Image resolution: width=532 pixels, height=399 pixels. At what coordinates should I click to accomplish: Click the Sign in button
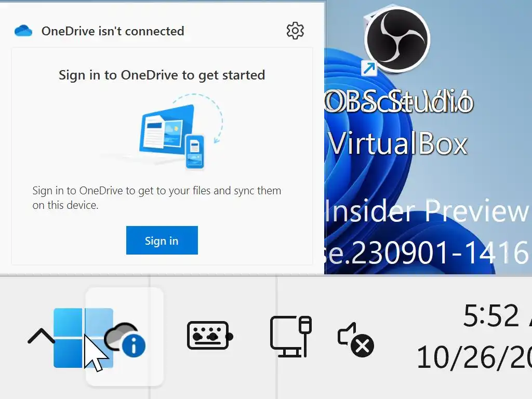click(x=162, y=240)
